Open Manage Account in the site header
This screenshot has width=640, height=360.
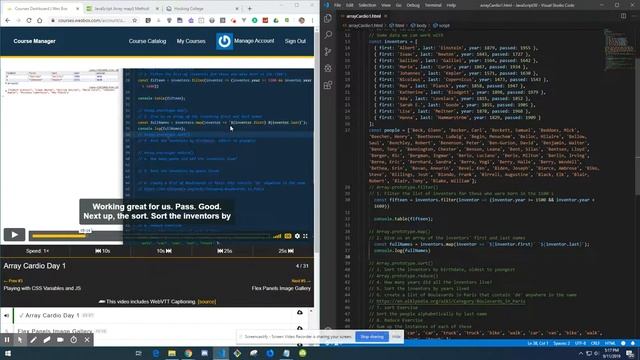[254, 41]
